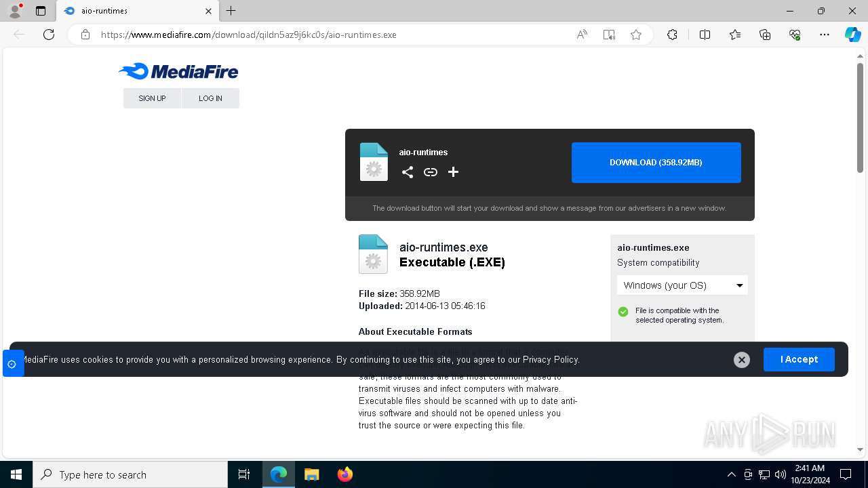
Task: Click the address bar URL
Action: point(248,35)
